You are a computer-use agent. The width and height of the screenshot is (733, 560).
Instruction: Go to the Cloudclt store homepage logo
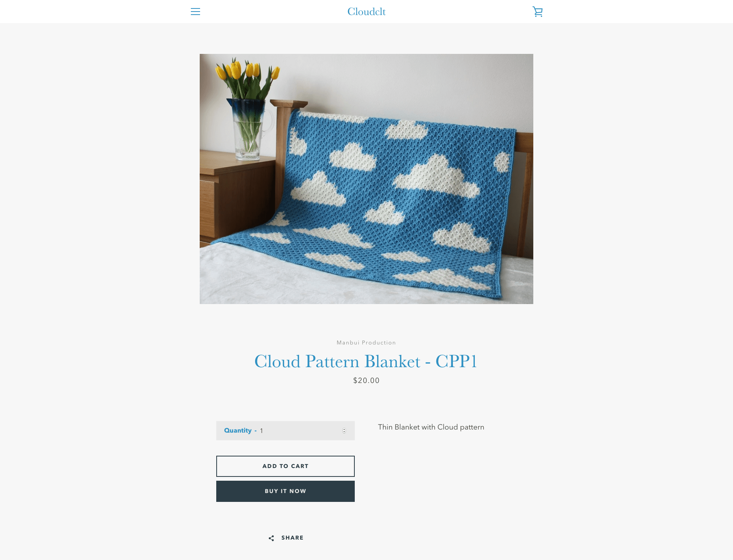366,12
